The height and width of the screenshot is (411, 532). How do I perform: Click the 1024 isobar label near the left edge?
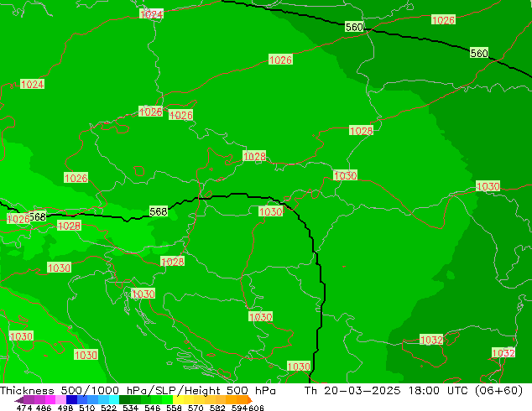pos(32,84)
